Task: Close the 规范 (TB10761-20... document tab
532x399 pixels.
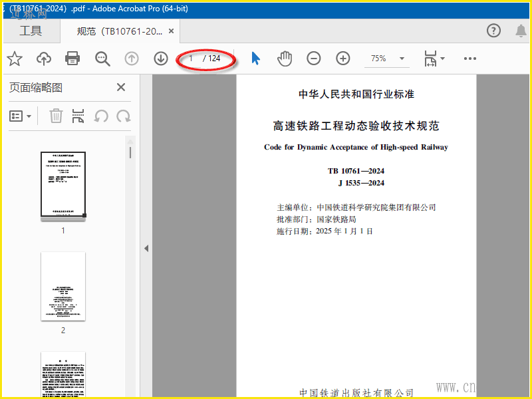Action: point(172,31)
